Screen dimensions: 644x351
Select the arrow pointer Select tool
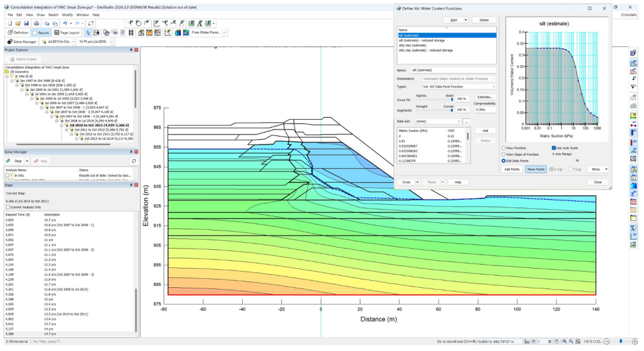pyautogui.click(x=88, y=32)
